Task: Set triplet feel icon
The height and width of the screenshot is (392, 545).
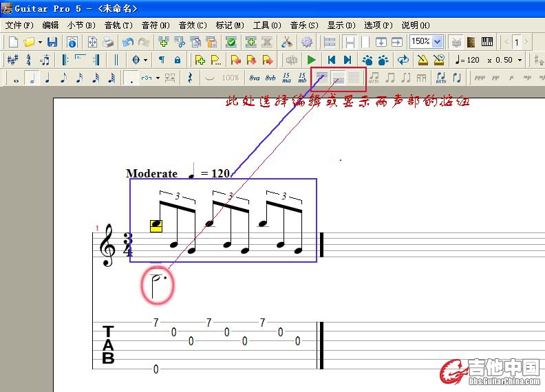Action: point(45,60)
